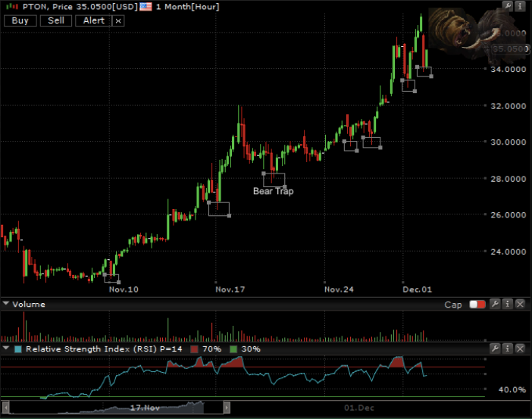Click the 34.0000 price axis label
The height and width of the screenshot is (419, 532).
[x=509, y=69]
